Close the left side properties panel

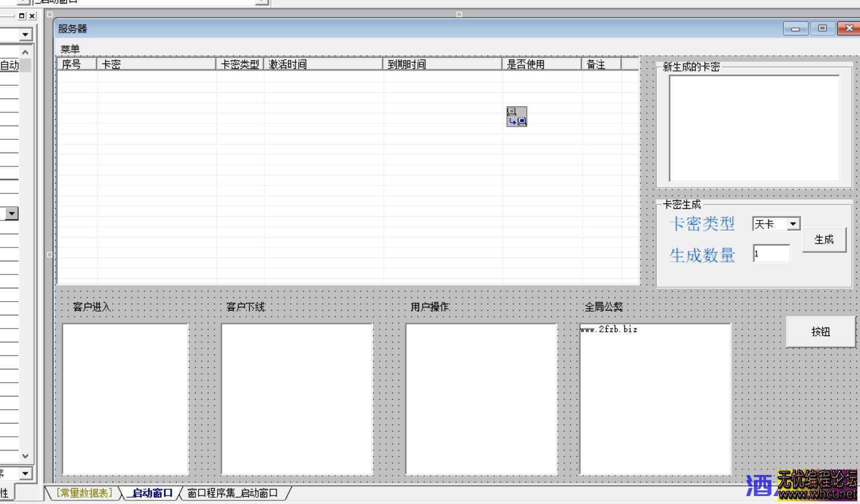(x=32, y=16)
